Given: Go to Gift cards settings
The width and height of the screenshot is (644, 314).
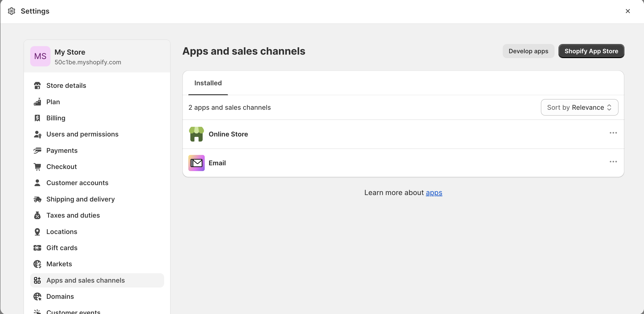Looking at the screenshot, I should [97, 248].
